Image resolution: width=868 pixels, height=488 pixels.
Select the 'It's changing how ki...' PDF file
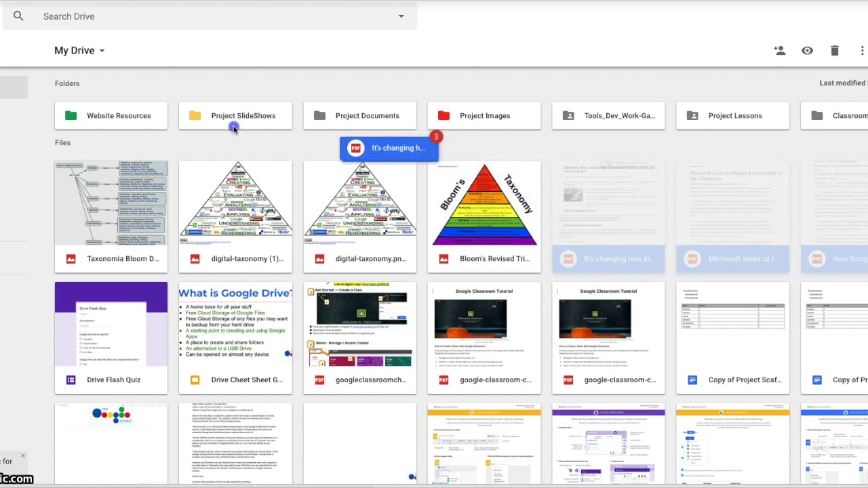pos(609,217)
